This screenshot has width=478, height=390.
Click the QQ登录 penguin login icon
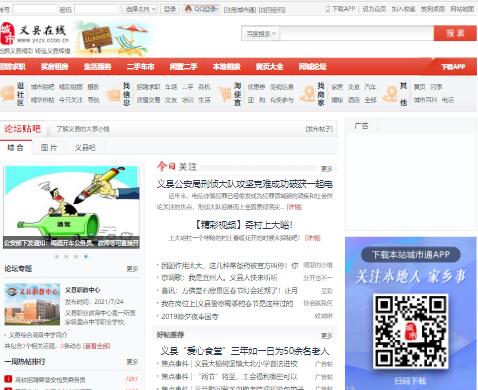click(x=188, y=9)
